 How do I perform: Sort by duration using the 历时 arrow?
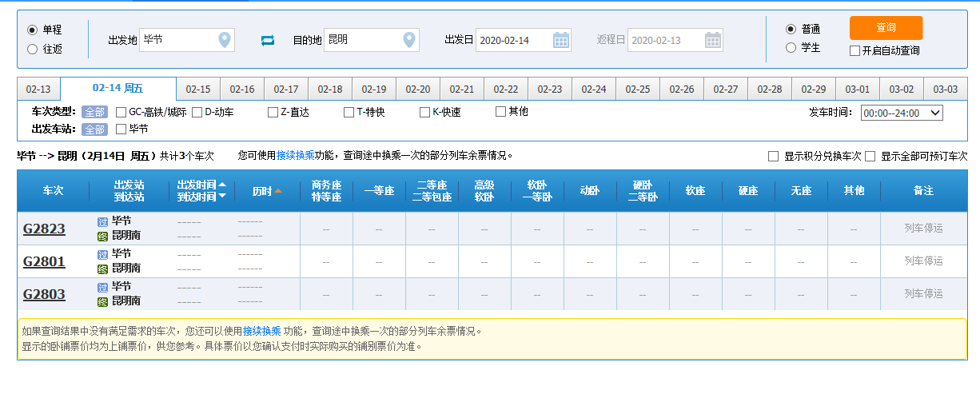pos(278,191)
